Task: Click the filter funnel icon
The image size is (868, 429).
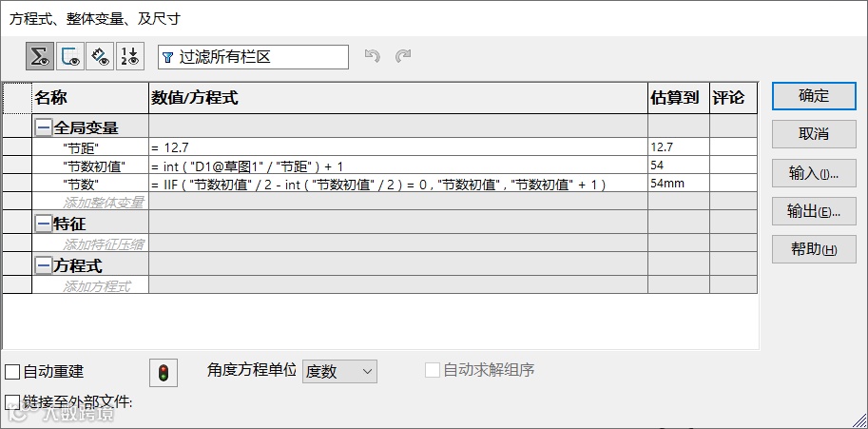Action: click(167, 58)
